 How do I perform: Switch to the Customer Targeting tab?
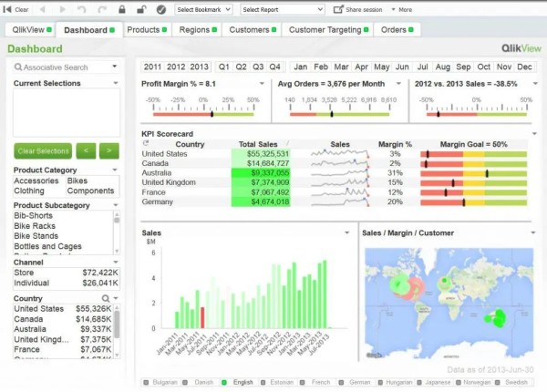(324, 29)
